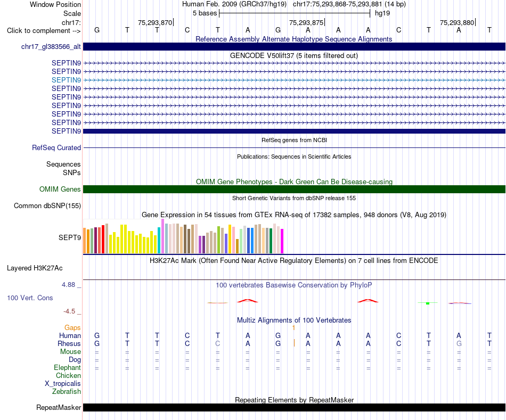This screenshot has height=420, width=506.
Task: Click the orange Gaps row label
Action: 72,328
